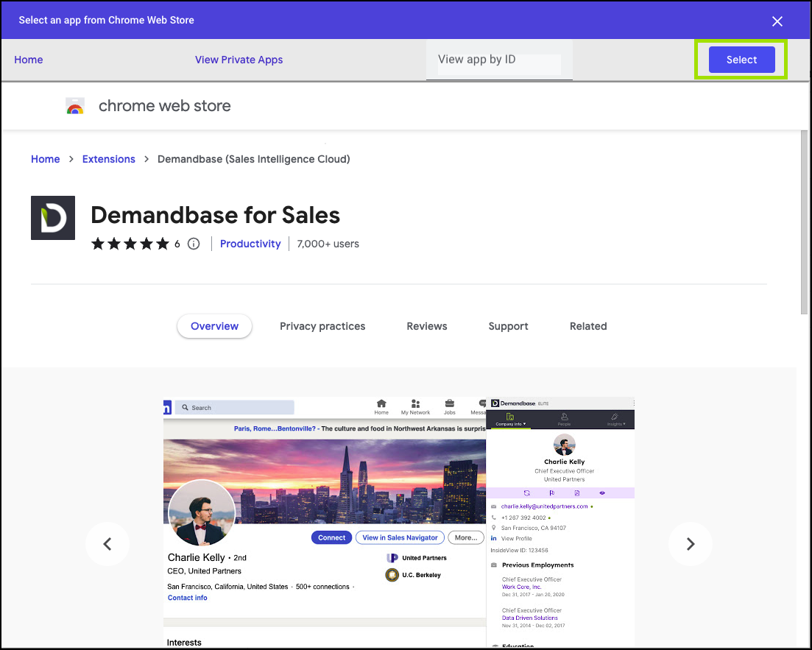Click the chrome web store title
Screen dimensions: 812x650
[x=165, y=106]
